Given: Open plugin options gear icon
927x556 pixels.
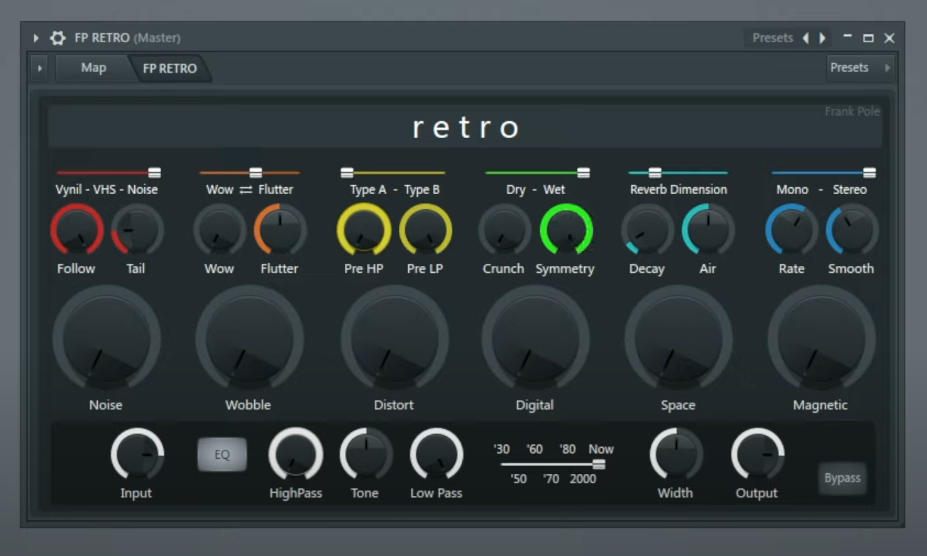Looking at the screenshot, I should pyautogui.click(x=57, y=38).
